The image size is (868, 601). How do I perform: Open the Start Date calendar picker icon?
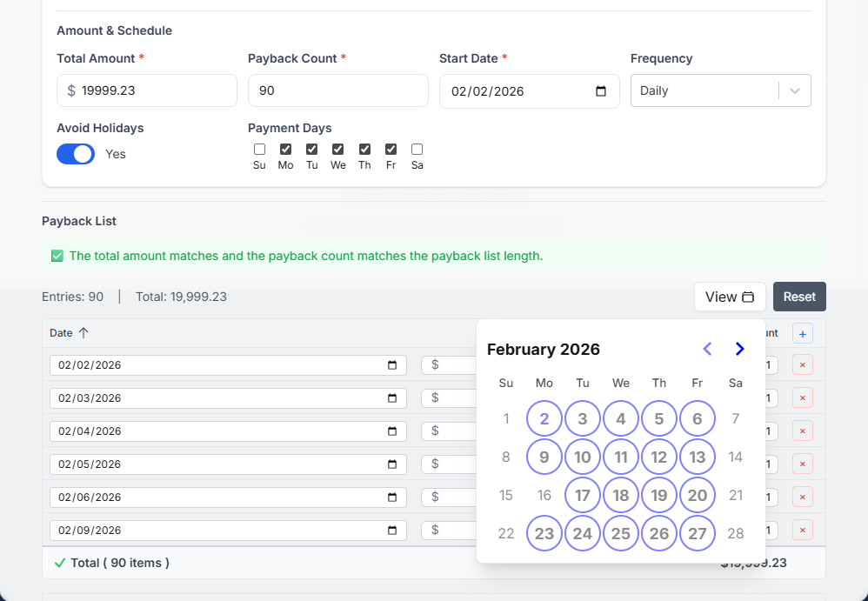coord(600,91)
